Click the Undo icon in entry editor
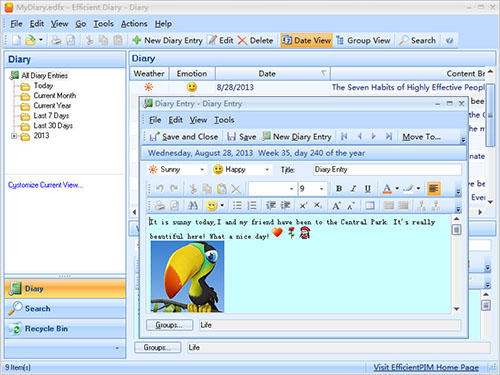The image size is (500, 375). (x=159, y=189)
